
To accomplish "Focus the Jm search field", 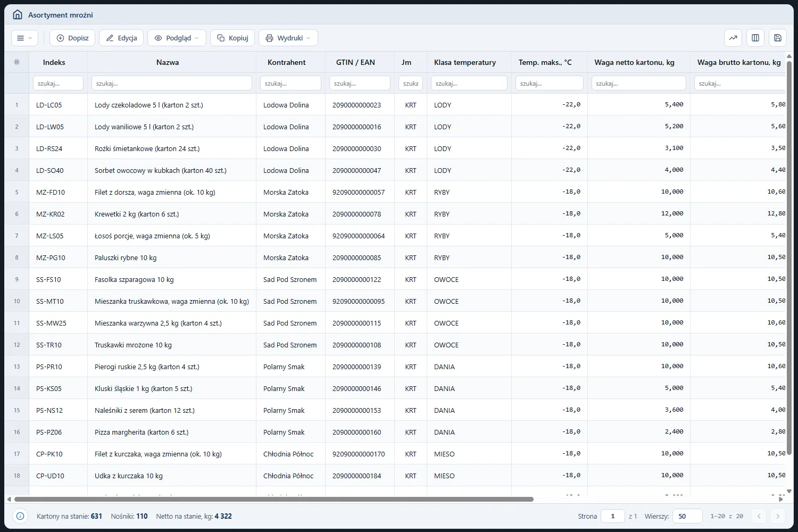I will point(411,83).
